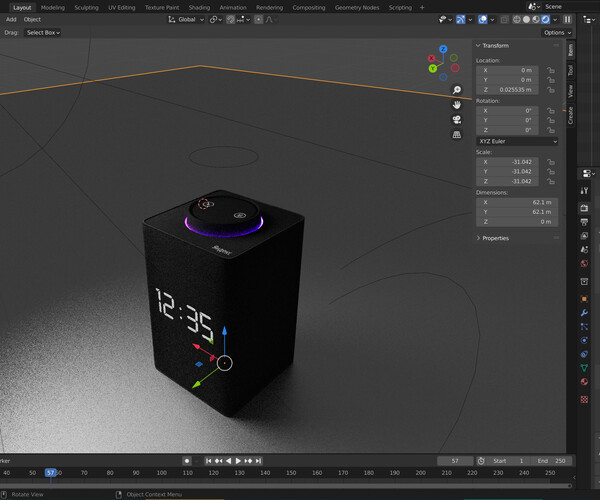Image resolution: width=600 pixels, height=500 pixels.
Task: Switch to the Geometry Nodes workspace tab
Action: point(357,8)
